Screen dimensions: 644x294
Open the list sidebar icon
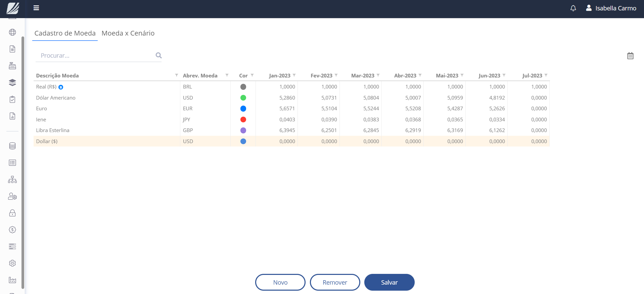[x=12, y=163]
